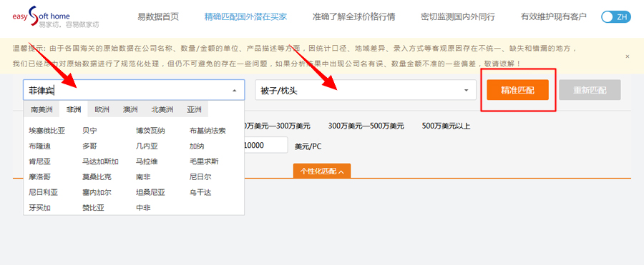Choose 多哥 from the country list
The image size is (644, 265).
(x=89, y=146)
